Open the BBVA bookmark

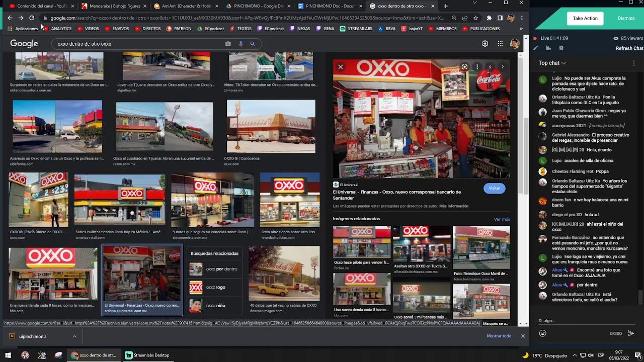pos(386,29)
